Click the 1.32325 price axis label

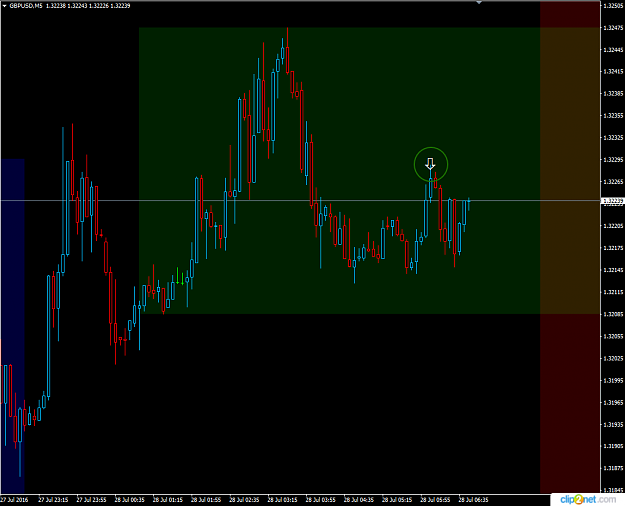[x=614, y=138]
